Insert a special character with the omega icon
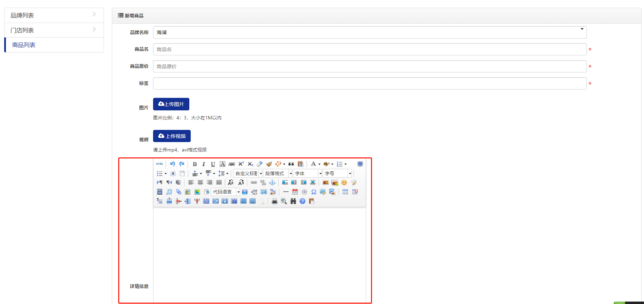 click(314, 192)
